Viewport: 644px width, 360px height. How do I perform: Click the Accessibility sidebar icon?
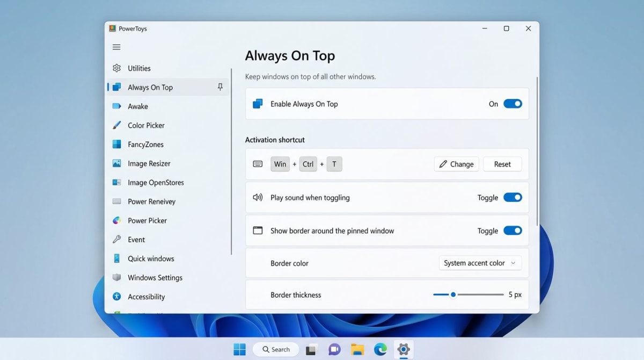coord(116,297)
